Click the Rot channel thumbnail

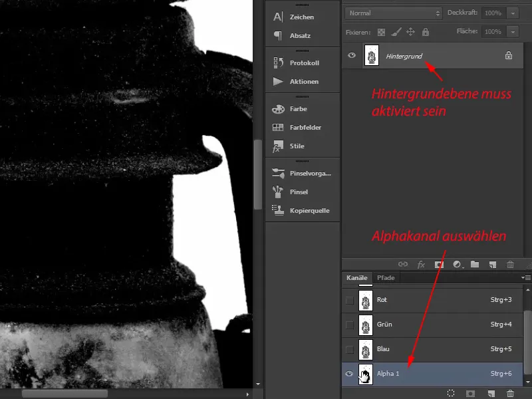pyautogui.click(x=366, y=301)
